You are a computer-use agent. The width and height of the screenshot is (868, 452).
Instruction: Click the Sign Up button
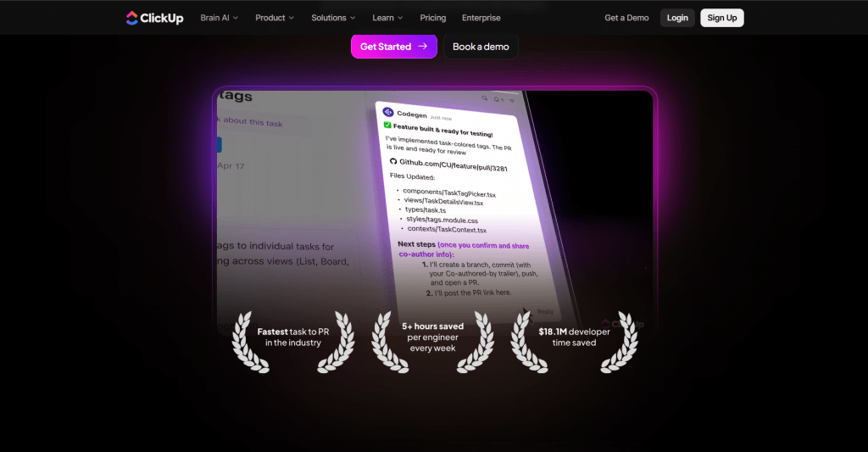[722, 18]
